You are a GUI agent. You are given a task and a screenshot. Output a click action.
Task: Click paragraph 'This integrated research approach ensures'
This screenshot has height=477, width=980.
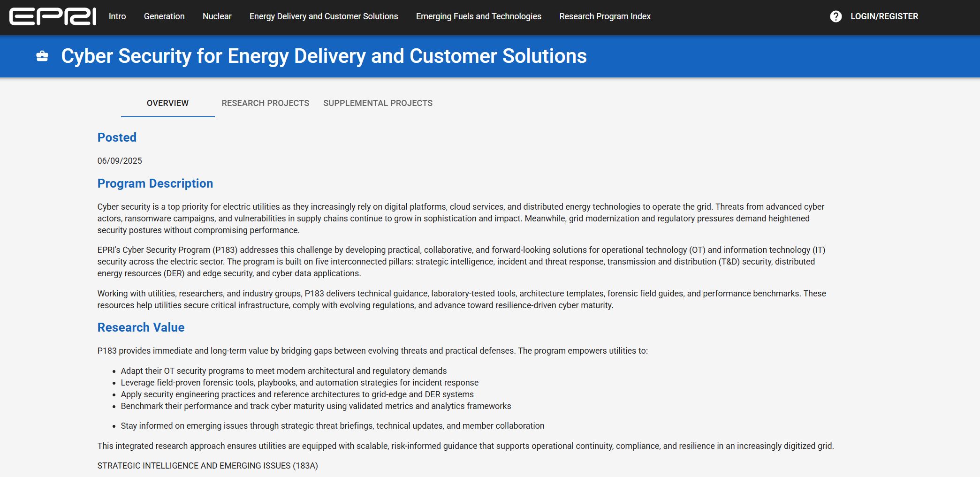click(x=465, y=446)
